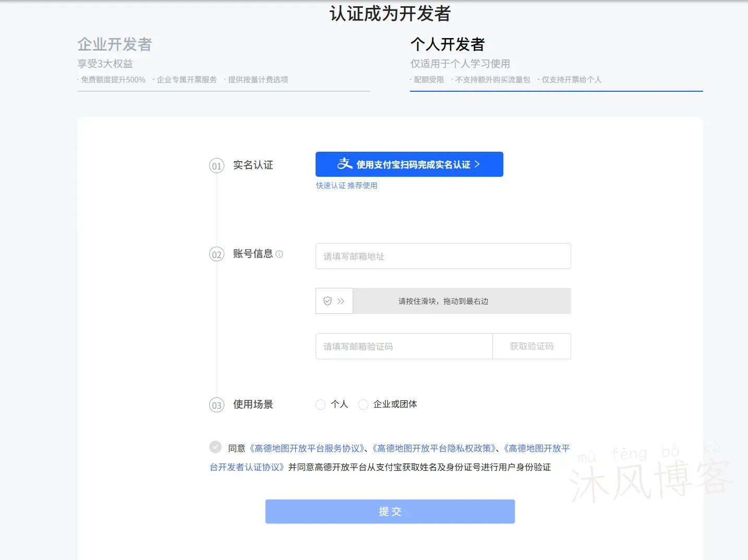Click the step 02 circle marker
Screen dimensions: 748x560
(216, 254)
